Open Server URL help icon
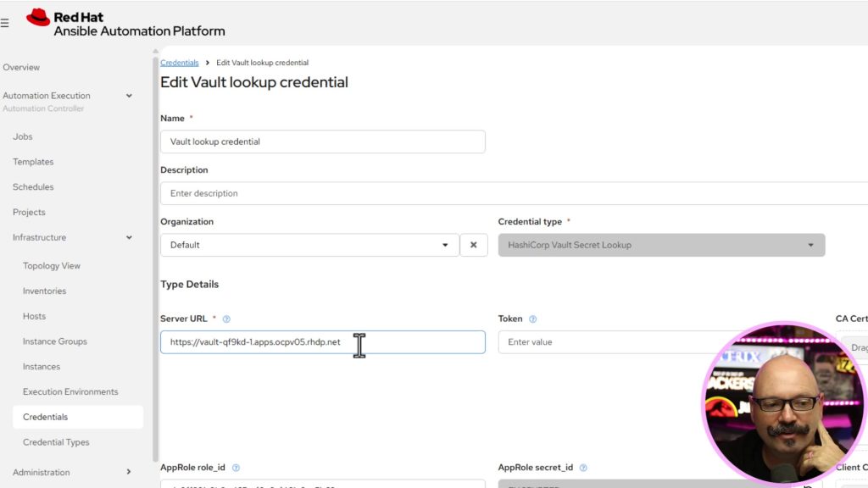Viewport: 868px width, 488px height. tap(226, 319)
